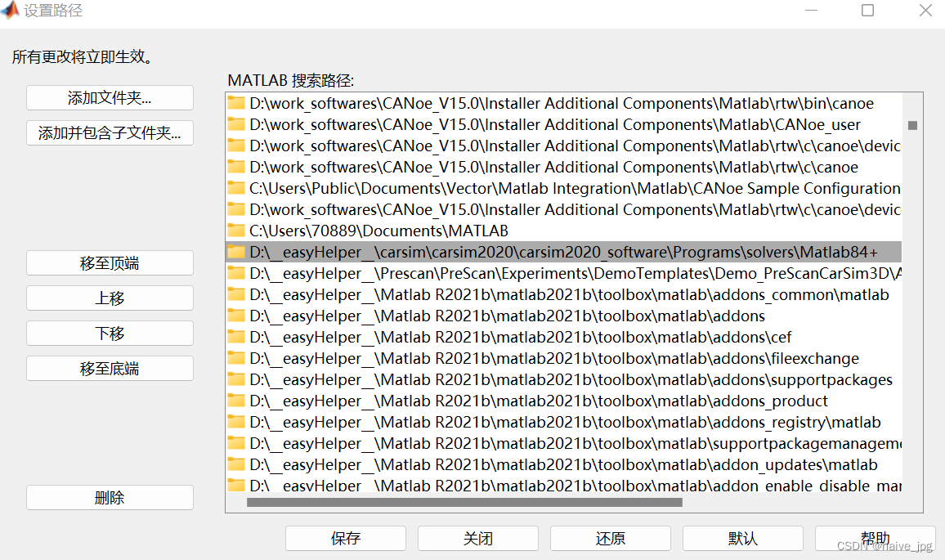Click the 还原 button
Viewport: 945px width, 560px height.
coord(611,538)
